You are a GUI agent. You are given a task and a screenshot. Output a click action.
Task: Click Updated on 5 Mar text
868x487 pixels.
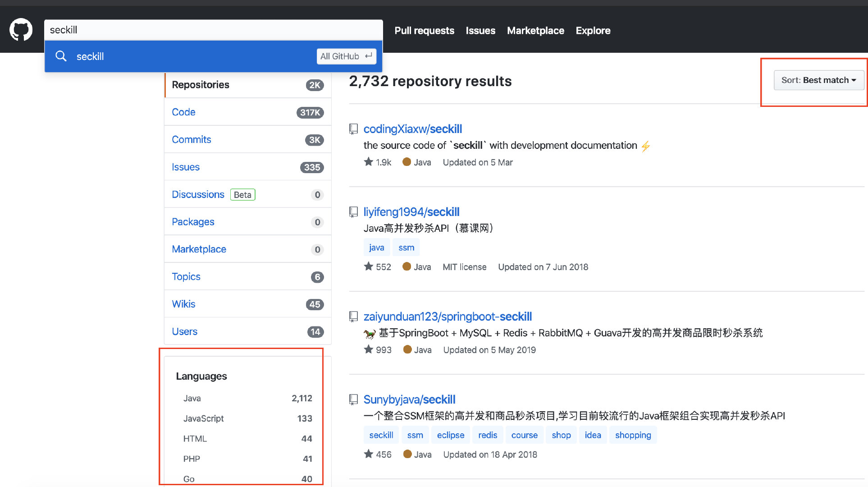478,162
